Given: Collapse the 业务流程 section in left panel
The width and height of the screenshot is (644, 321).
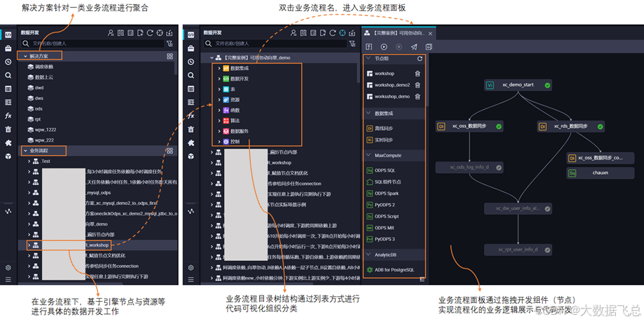Looking at the screenshot, I should coord(25,151).
